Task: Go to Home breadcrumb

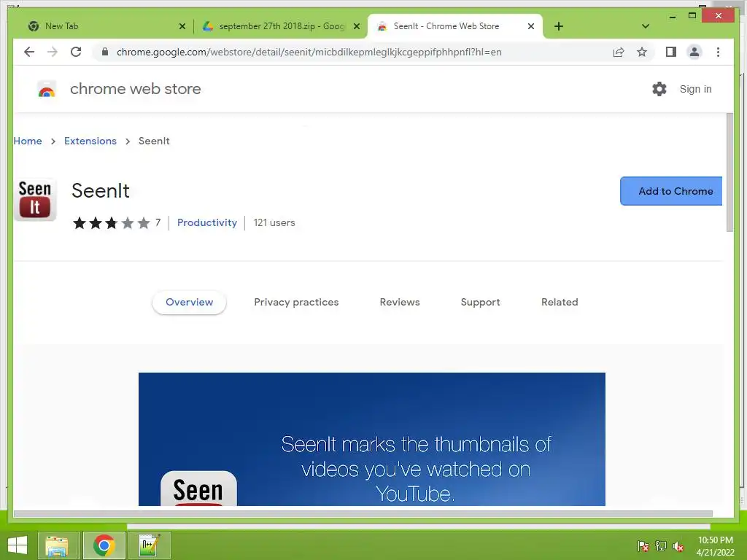Action: coord(28,141)
